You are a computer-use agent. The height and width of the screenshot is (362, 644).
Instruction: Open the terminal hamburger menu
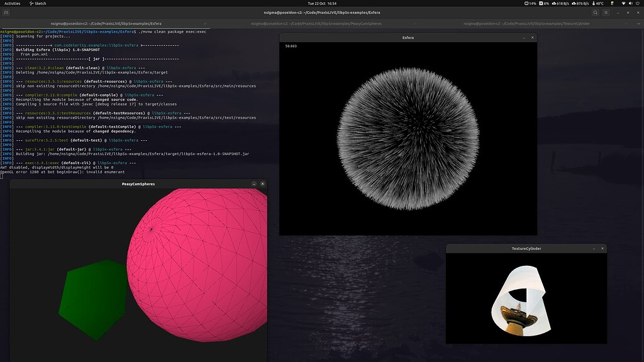coord(604,12)
